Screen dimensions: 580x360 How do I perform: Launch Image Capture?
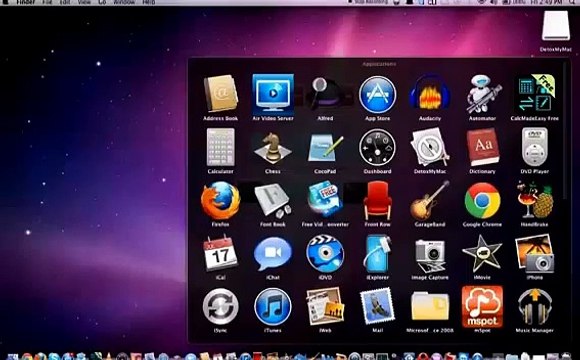point(430,255)
